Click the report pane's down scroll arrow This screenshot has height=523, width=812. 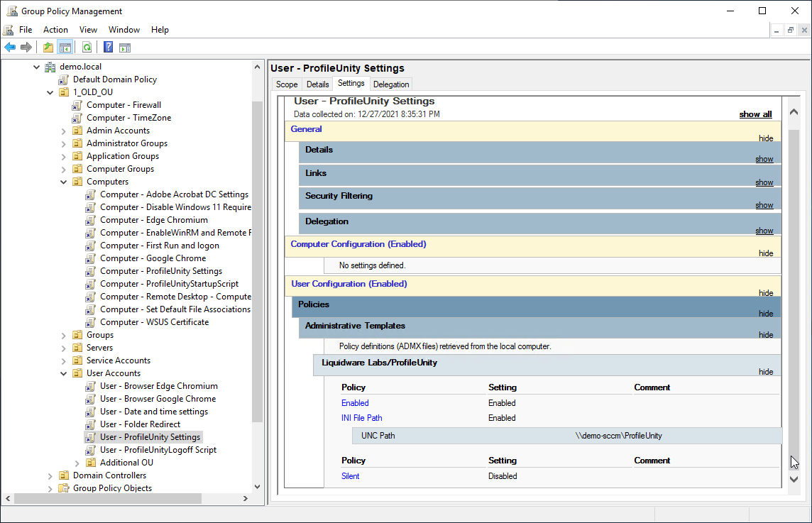coord(794,478)
